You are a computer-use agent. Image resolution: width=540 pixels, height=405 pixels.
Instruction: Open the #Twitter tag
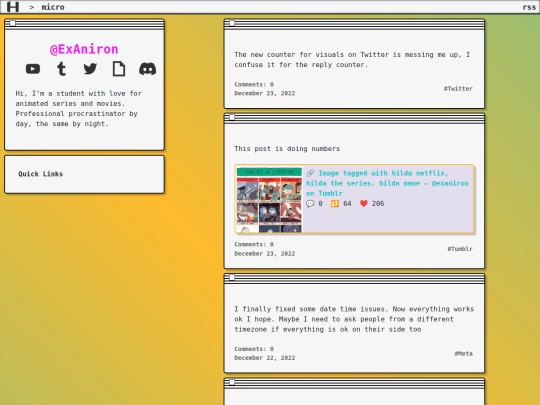point(458,89)
